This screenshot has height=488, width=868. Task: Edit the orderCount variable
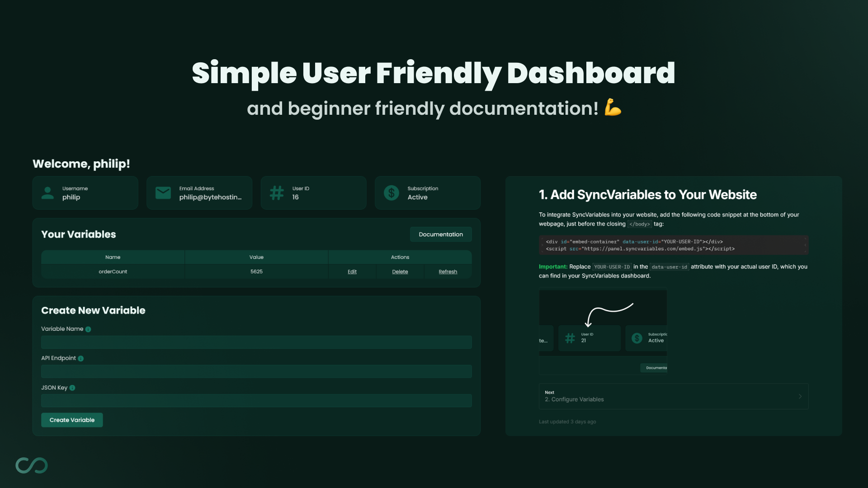pos(352,272)
